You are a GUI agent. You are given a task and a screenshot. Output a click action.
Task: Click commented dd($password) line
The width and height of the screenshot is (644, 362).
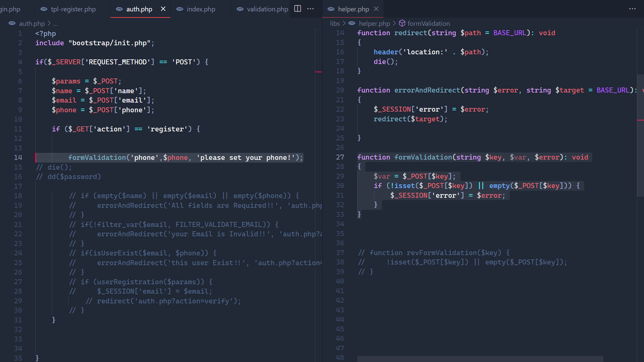pos(68,177)
